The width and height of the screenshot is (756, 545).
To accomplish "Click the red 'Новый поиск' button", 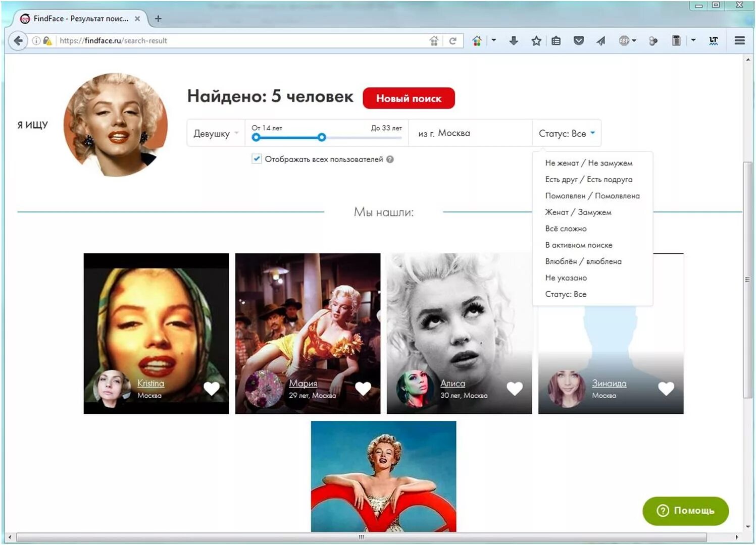I will [409, 98].
